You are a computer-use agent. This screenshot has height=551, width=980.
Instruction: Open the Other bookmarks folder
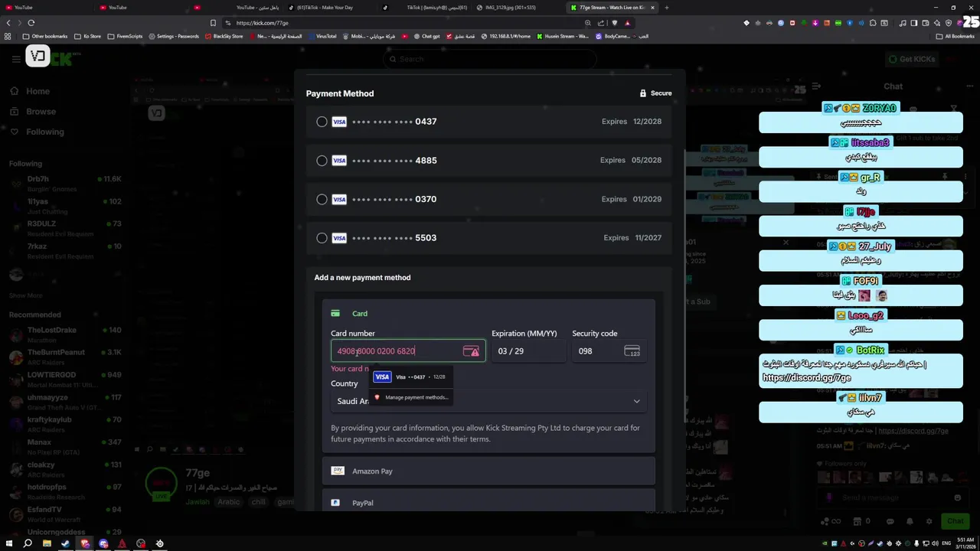pyautogui.click(x=45, y=36)
